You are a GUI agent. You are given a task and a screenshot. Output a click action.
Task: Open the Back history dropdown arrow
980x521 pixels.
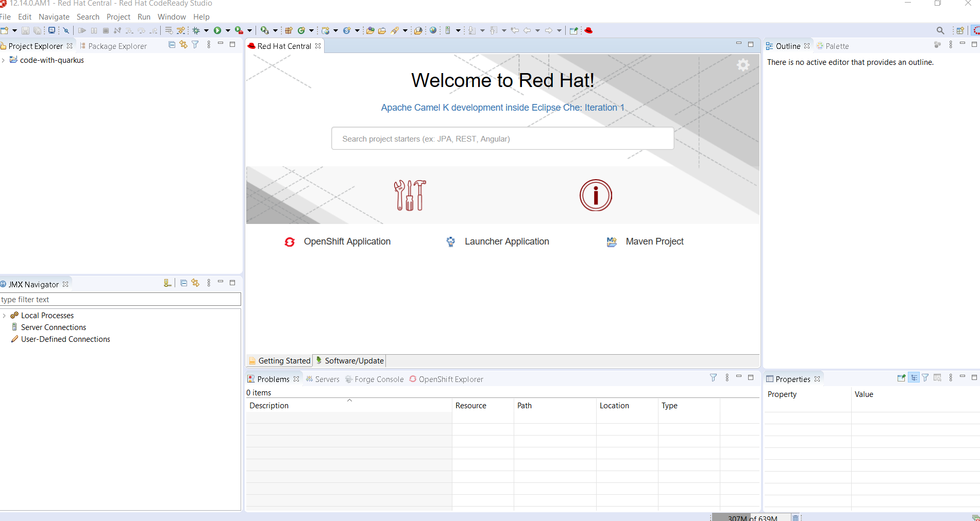click(537, 31)
